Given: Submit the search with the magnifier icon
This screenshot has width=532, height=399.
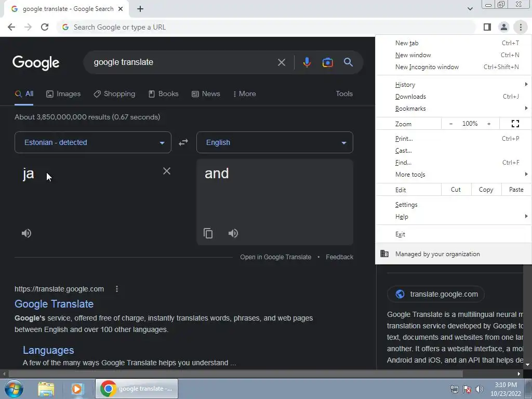Looking at the screenshot, I should tap(348, 62).
